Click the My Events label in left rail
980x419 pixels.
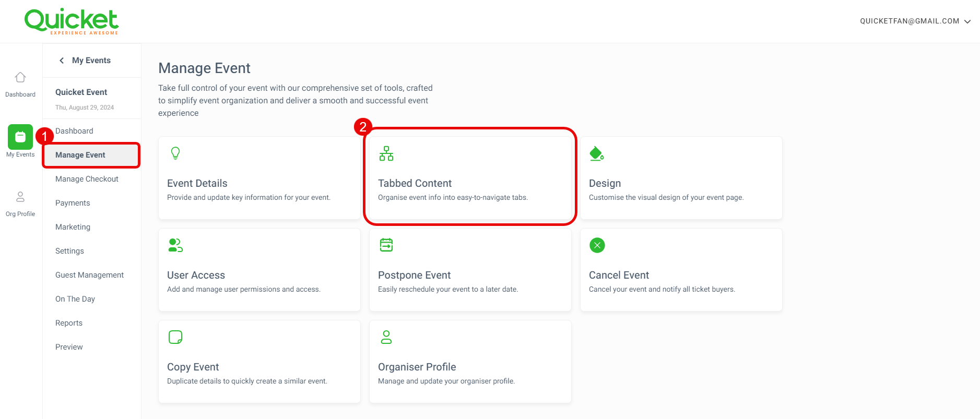pos(20,154)
